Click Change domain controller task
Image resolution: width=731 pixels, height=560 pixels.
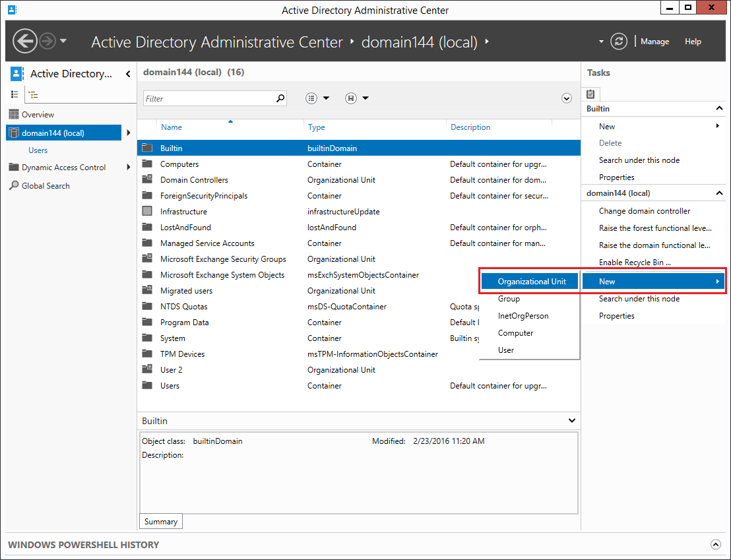[645, 211]
